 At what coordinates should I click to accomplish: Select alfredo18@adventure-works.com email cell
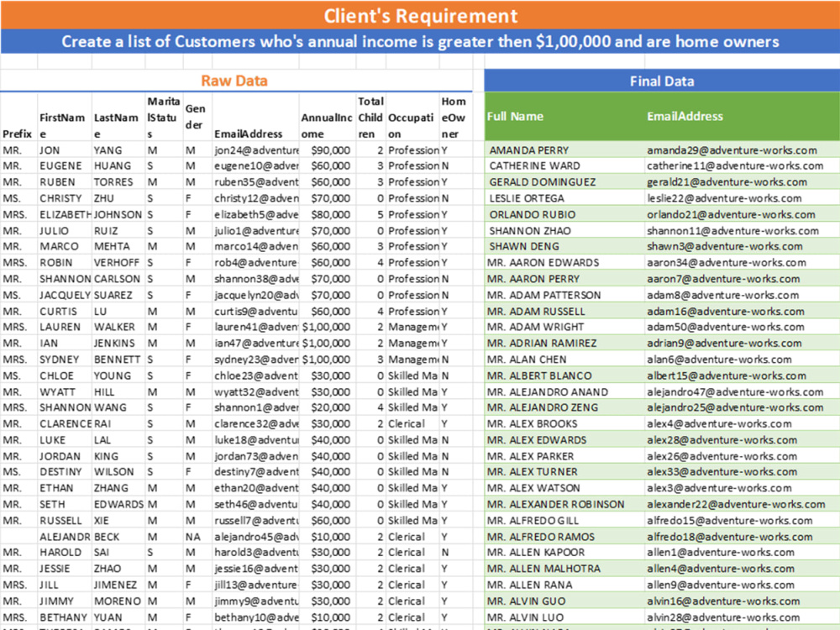click(743, 537)
